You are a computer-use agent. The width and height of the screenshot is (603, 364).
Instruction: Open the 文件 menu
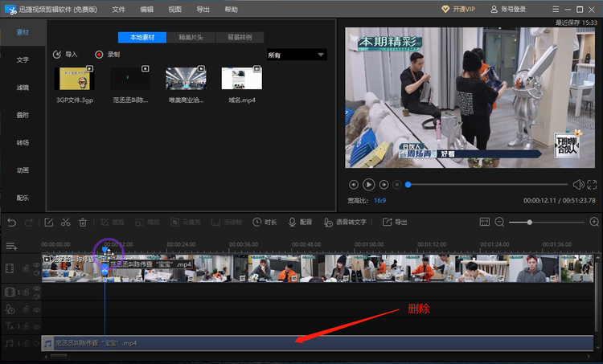[x=118, y=9]
